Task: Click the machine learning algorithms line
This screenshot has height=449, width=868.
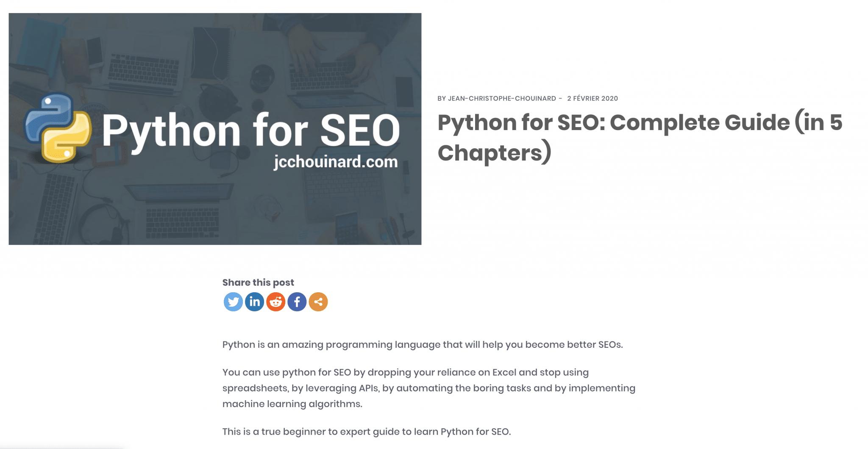Action: pyautogui.click(x=292, y=404)
